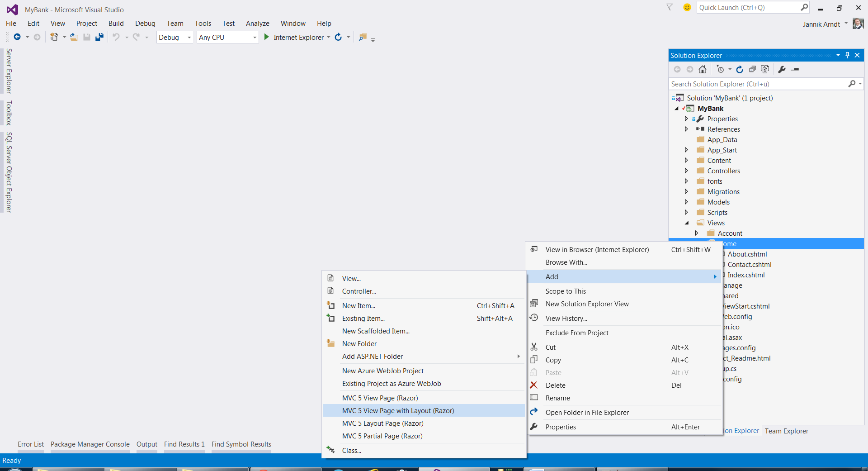868x471 pixels.
Task: Click the Collapse All icon in Solution Explorer
Action: [x=752, y=69]
